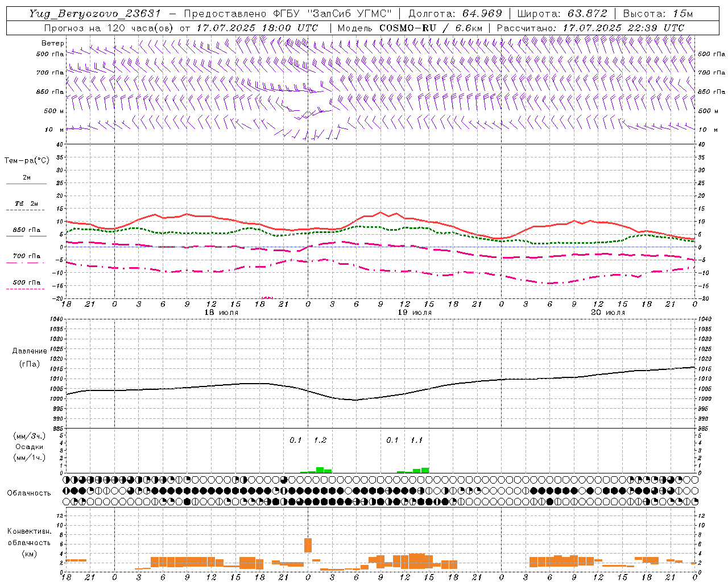728x582 pixels.
Task: Click the '1.2' precipitation total value
Action: point(320,440)
